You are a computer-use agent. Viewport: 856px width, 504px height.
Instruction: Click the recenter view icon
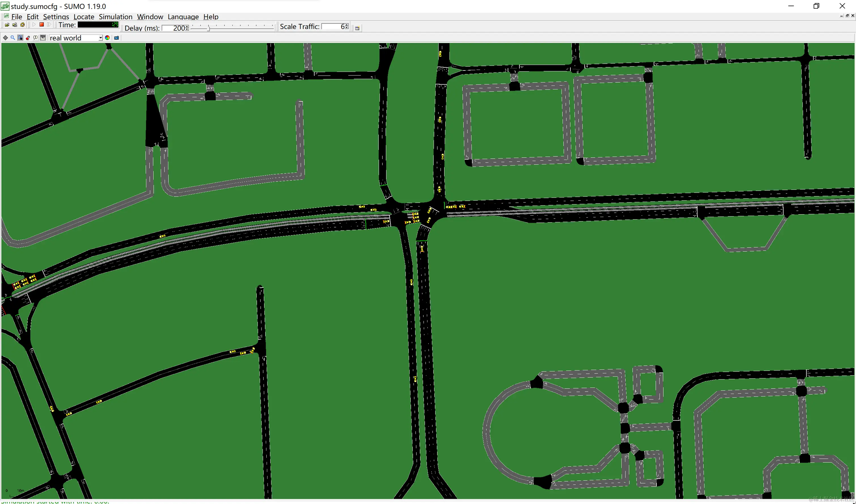click(5, 38)
